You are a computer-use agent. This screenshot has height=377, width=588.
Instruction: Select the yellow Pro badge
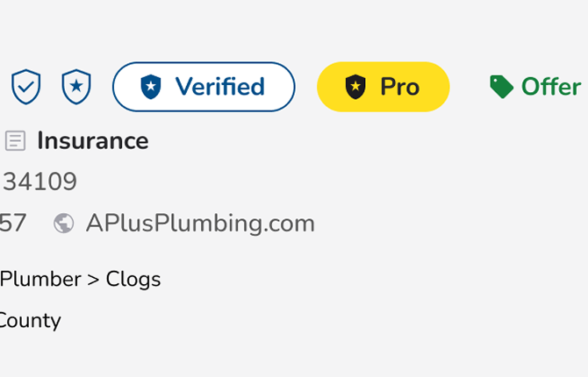pyautogui.click(x=383, y=87)
